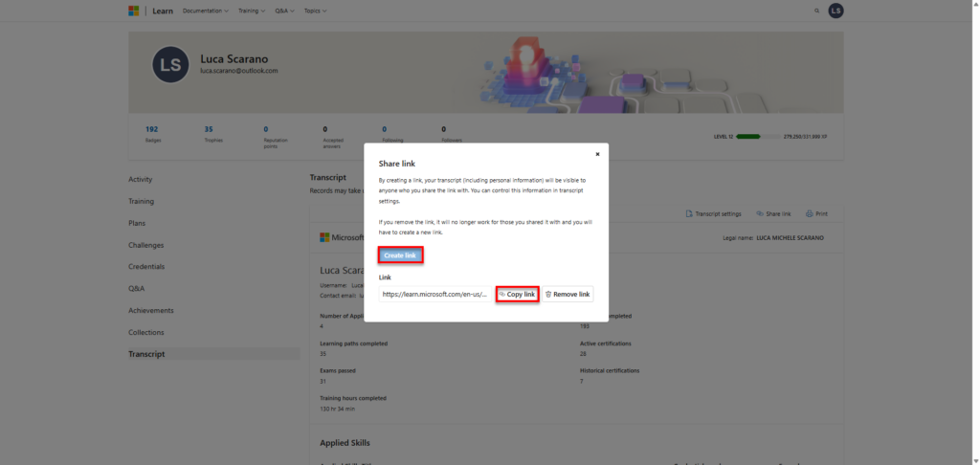Go to Achievements in sidebar

tap(151, 310)
